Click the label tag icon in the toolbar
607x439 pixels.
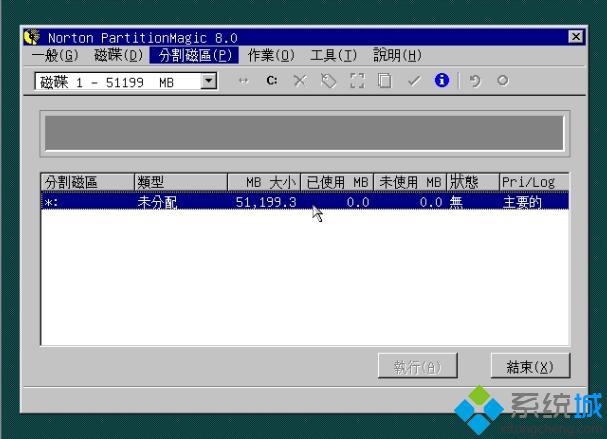pos(328,81)
